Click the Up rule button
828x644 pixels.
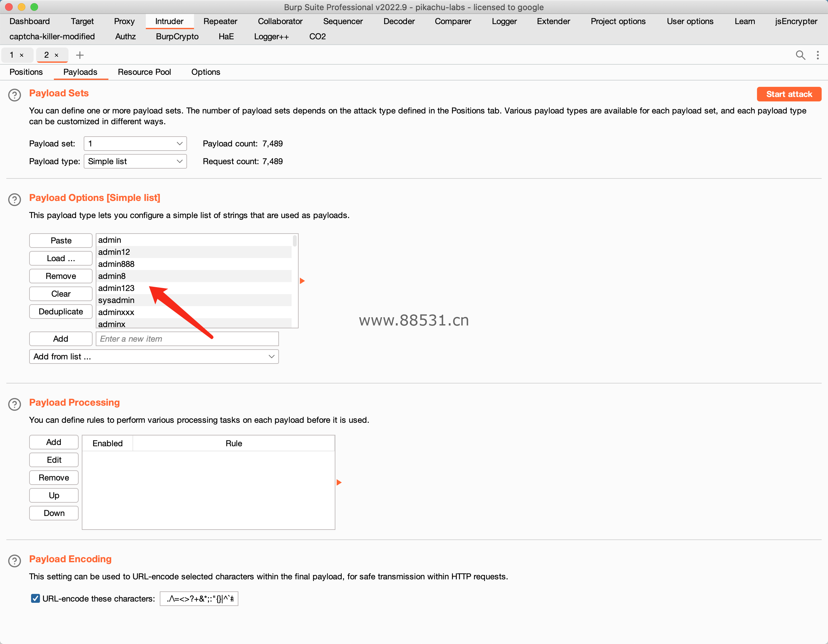(54, 496)
